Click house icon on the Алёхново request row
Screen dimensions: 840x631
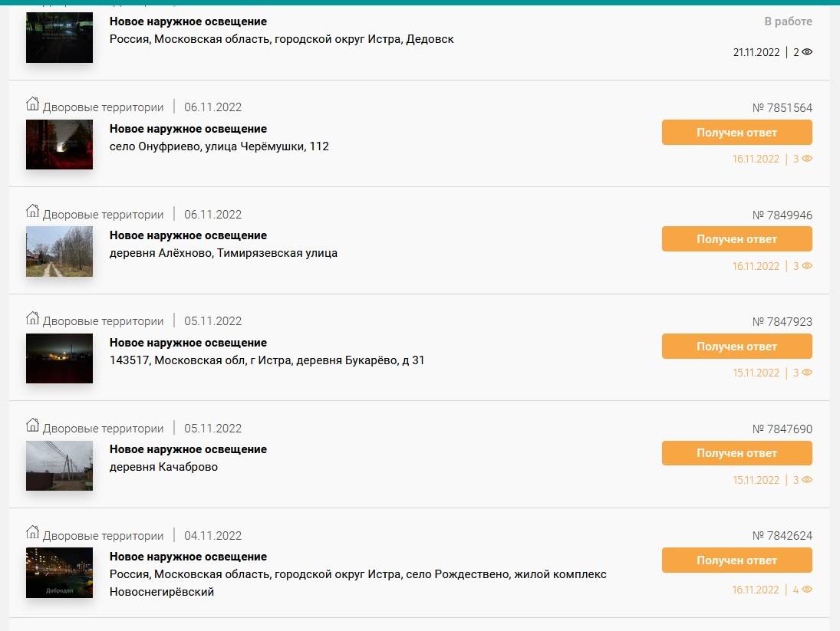click(x=32, y=211)
